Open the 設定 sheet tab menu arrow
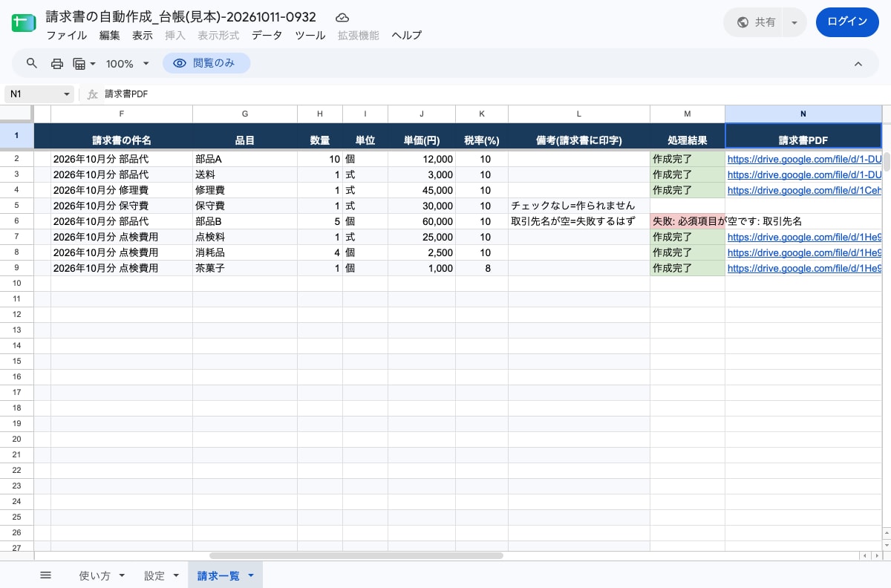Screen dimensions: 891x588 (x=176, y=575)
